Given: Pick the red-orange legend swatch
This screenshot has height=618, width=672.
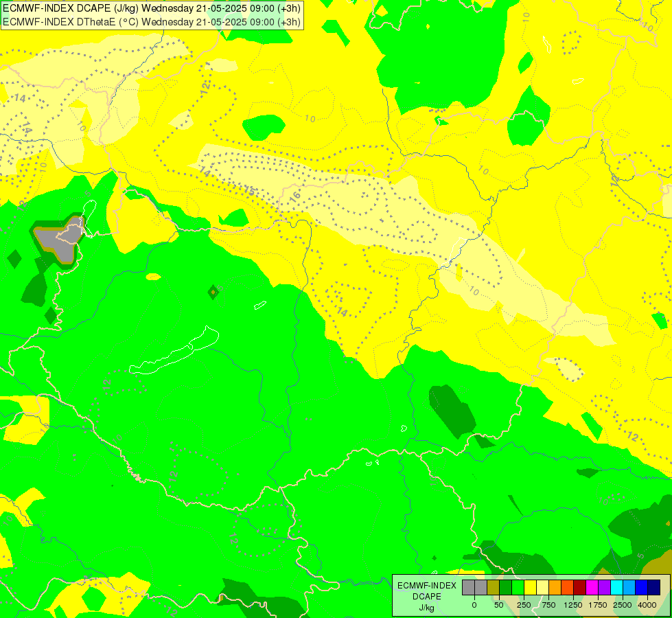Looking at the screenshot, I should [x=568, y=587].
